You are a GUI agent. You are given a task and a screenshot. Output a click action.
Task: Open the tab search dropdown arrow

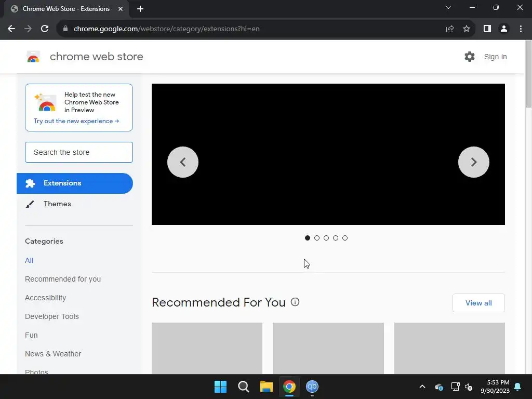[448, 7]
